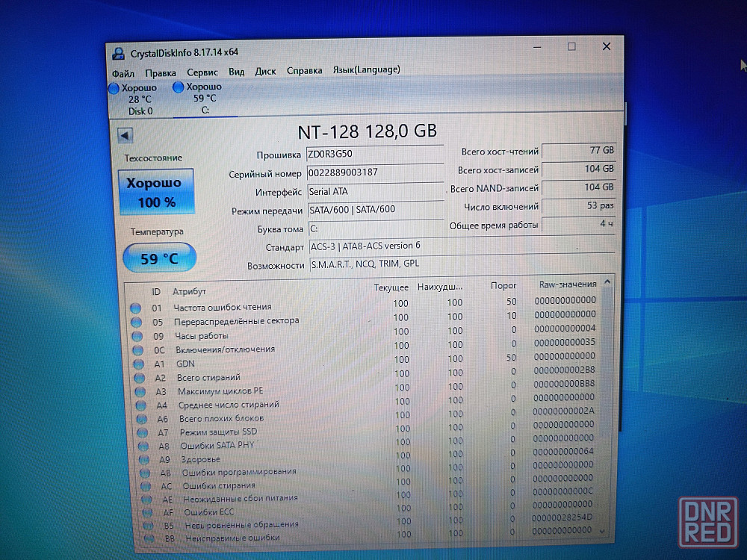
Task: Minimize the CrystalDiskInfo window
Action: pyautogui.click(x=537, y=48)
